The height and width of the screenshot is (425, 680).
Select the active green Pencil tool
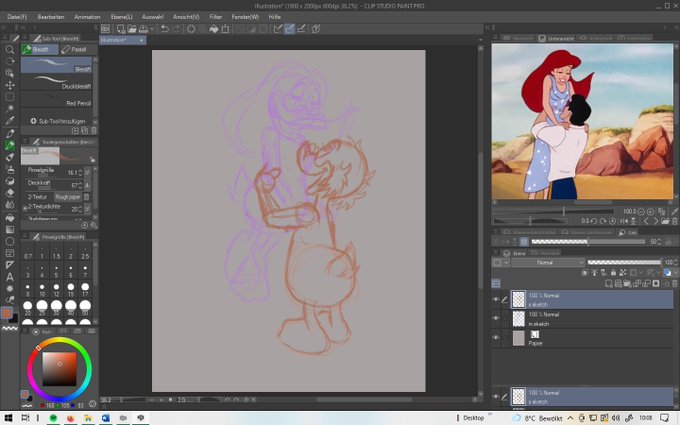[x=10, y=145]
